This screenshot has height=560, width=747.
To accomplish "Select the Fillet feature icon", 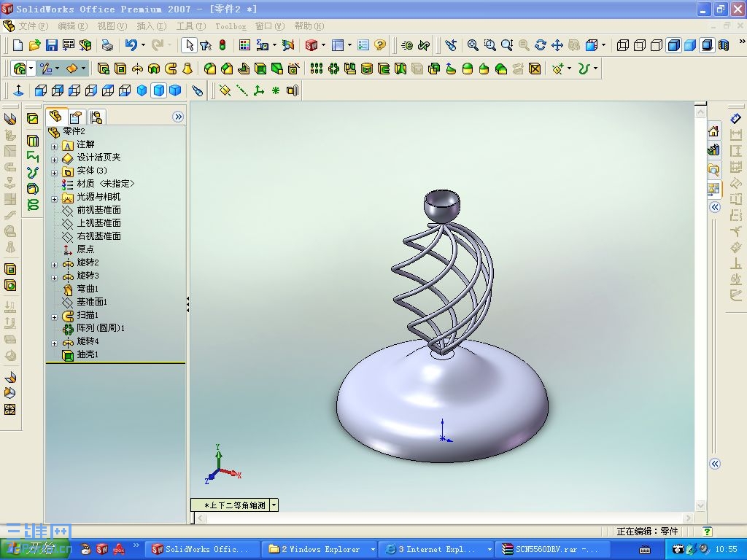I will [x=210, y=69].
